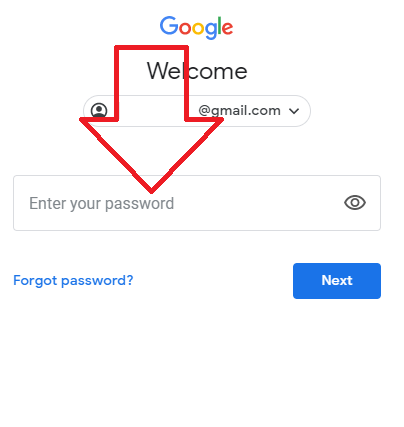Screen dimensions: 404x427
Task: Open the Forgot password? link
Action: tap(73, 280)
